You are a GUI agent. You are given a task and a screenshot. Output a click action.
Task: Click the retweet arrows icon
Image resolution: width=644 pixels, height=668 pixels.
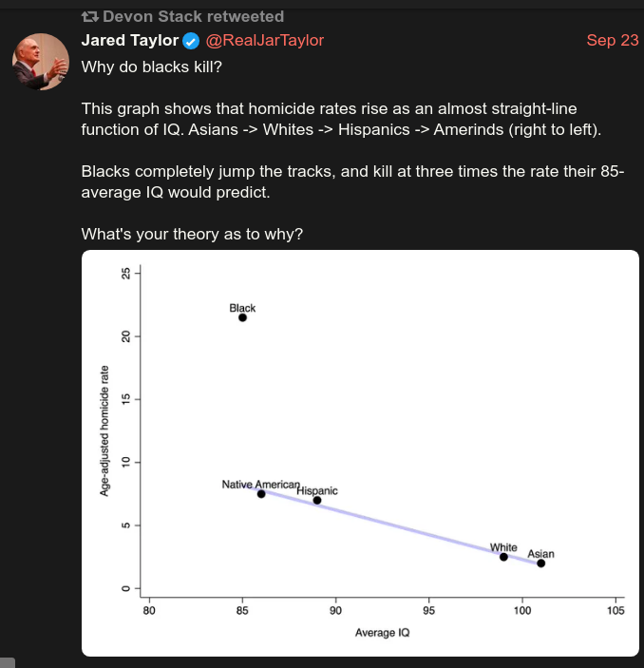coord(89,16)
